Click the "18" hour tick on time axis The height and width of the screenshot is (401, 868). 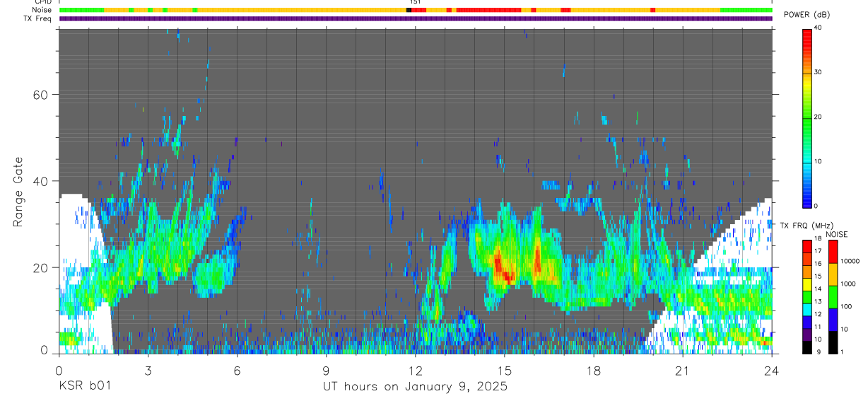[593, 371]
